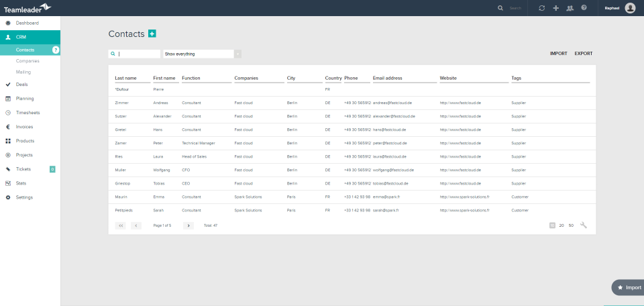Screen dimensions: 644x306
Task: Sort by Companies column header
Action: (x=246, y=78)
